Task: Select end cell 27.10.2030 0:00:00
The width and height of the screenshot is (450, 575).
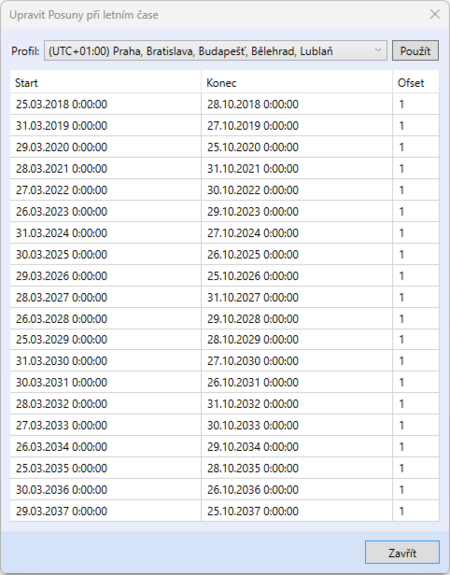Action: (297, 361)
